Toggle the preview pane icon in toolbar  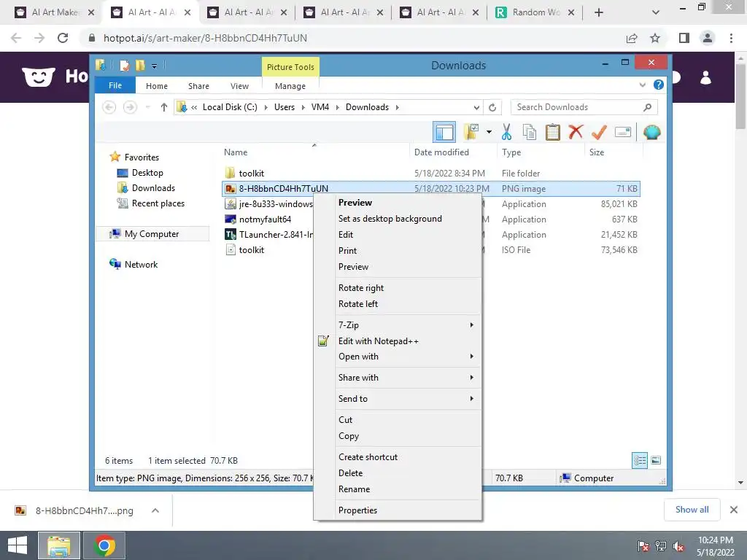coord(444,132)
